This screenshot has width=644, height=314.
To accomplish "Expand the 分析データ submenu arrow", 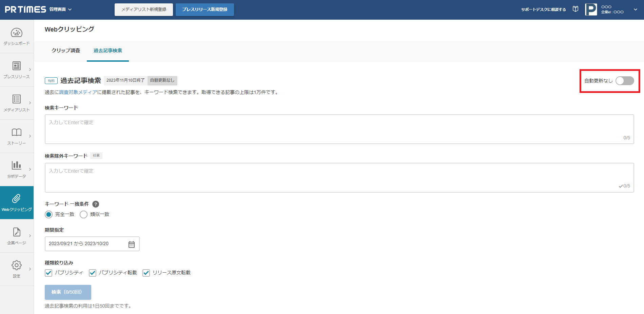I will pyautogui.click(x=30, y=169).
